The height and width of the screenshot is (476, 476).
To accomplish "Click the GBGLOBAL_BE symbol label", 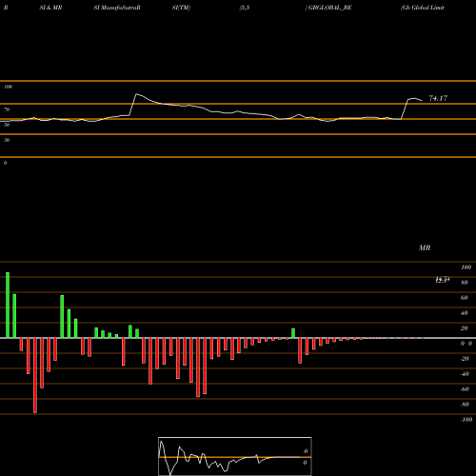I will (330, 8).
